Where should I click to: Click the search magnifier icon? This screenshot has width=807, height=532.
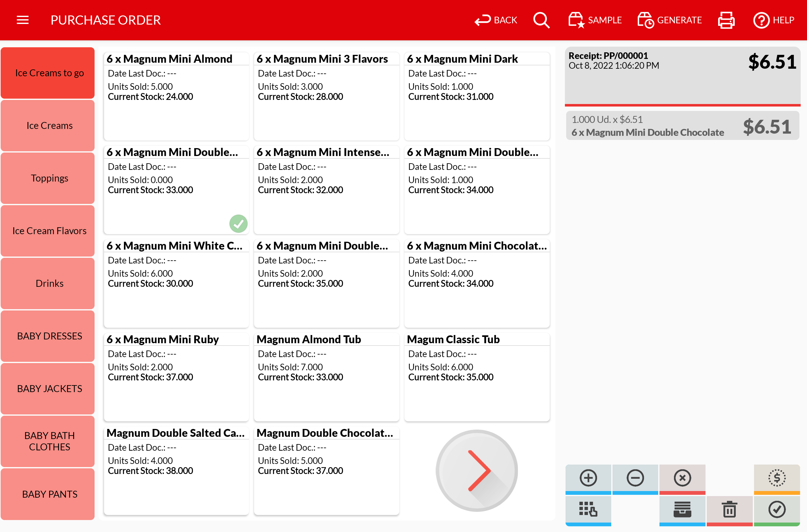coord(541,20)
